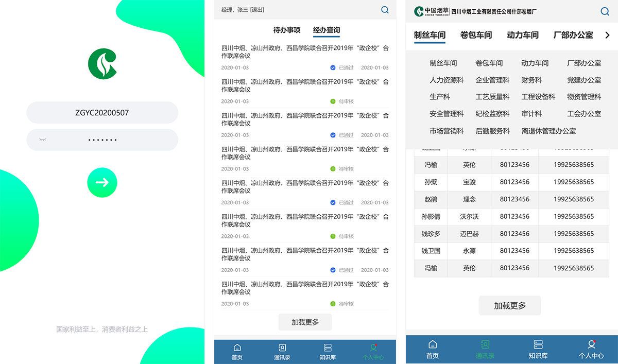
Task: Toggle password visibility eye icon
Action: (43, 140)
